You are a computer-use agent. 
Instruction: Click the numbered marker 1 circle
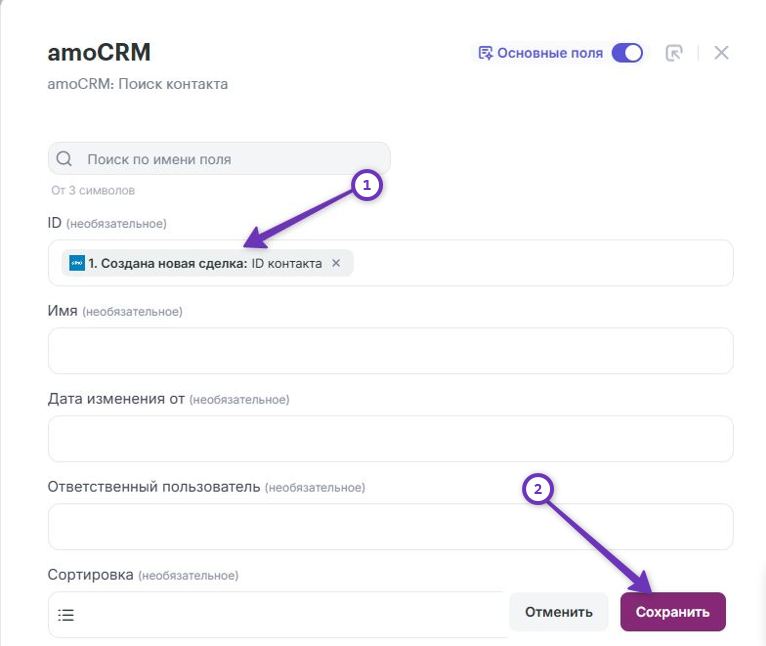click(x=366, y=185)
